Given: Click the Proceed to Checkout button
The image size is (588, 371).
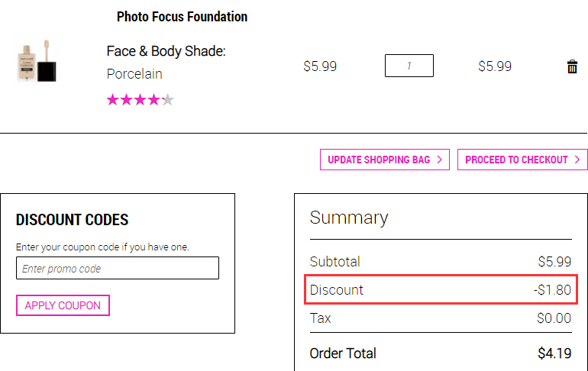Looking at the screenshot, I should tap(522, 160).
